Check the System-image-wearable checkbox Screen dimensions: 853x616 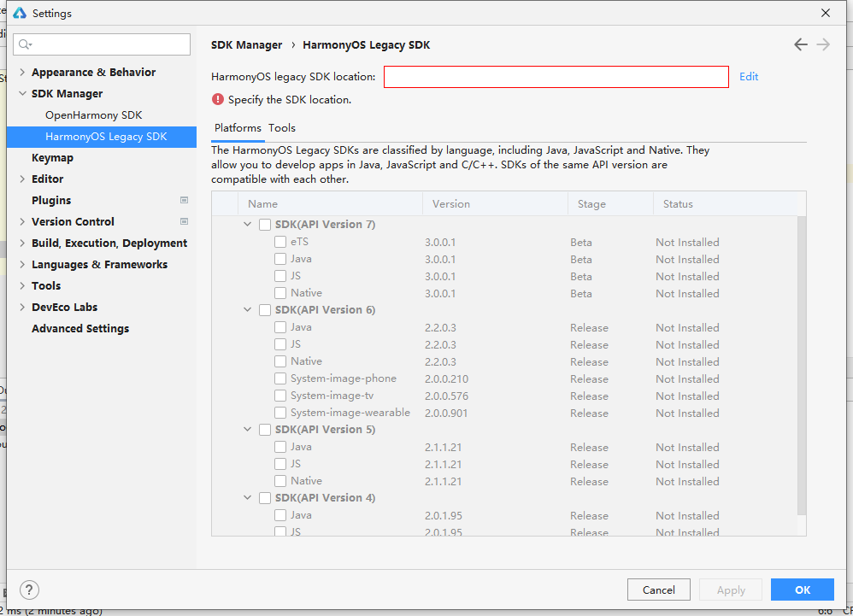280,413
